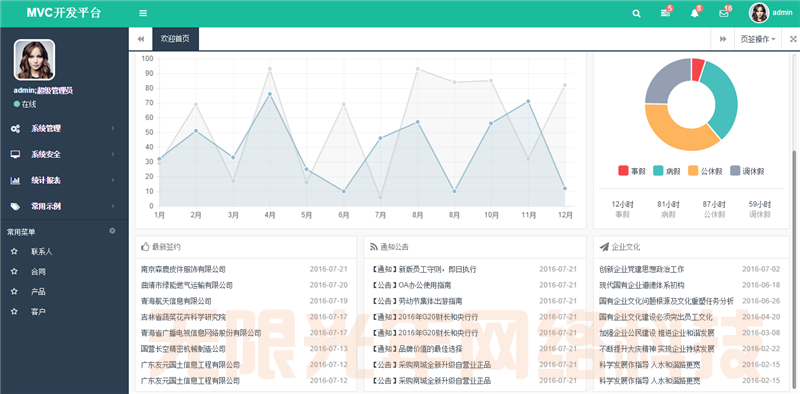Click the star icon beside 联系人
The image size is (800, 394).
point(14,252)
